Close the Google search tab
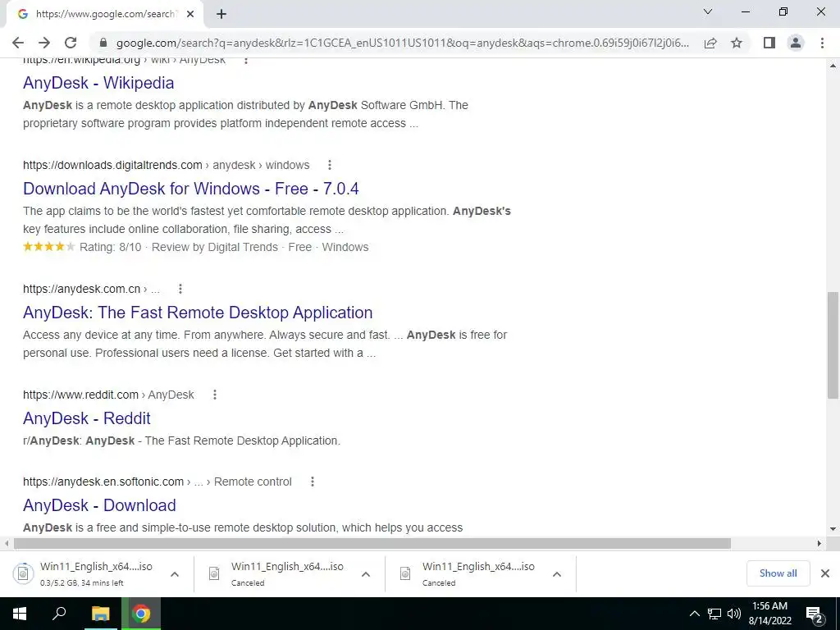Viewport: 840px width, 630px height. click(x=190, y=15)
